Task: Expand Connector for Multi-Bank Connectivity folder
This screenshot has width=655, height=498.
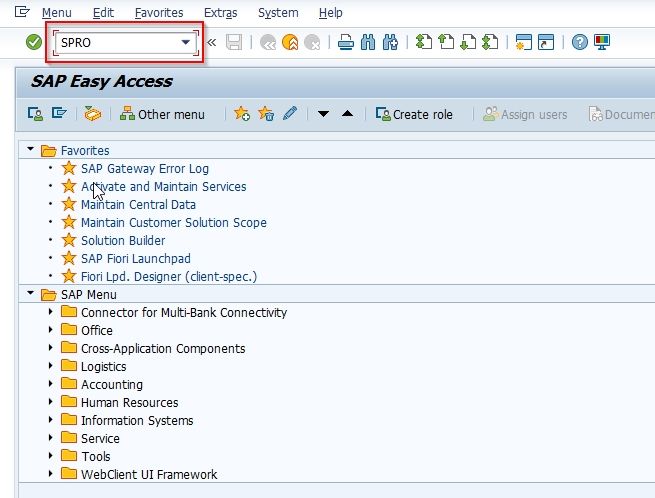Action: tap(51, 312)
